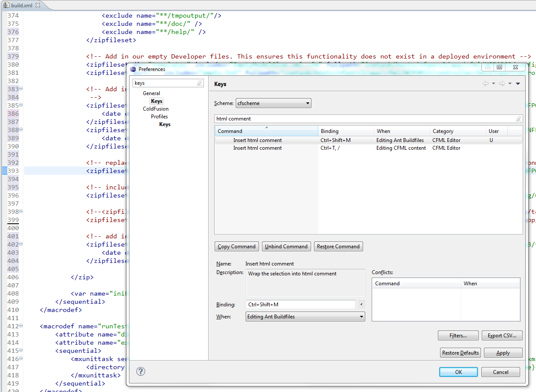Open the help question mark icon
This screenshot has width=536, height=392.
(141, 371)
